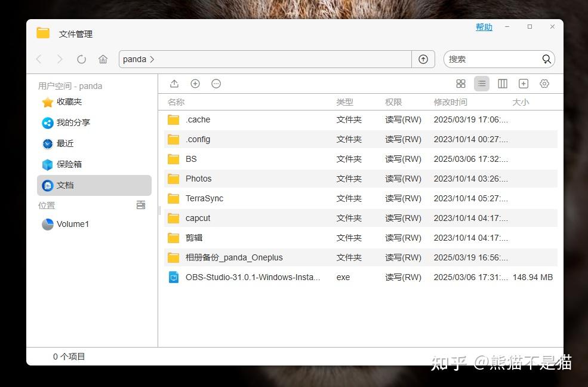This screenshot has width=588, height=387.
Task: Open a new tab with the plus button
Action: point(523,84)
